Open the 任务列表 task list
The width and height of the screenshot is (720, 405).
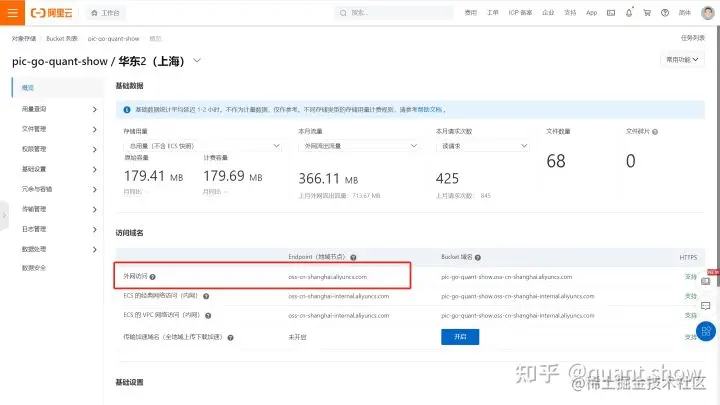coord(692,38)
